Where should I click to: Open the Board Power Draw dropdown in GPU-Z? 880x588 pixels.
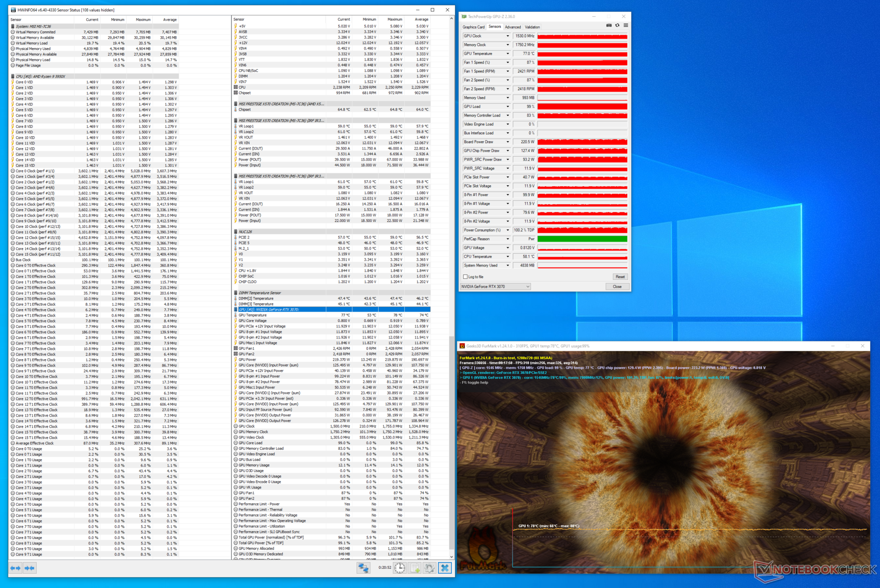pyautogui.click(x=508, y=142)
